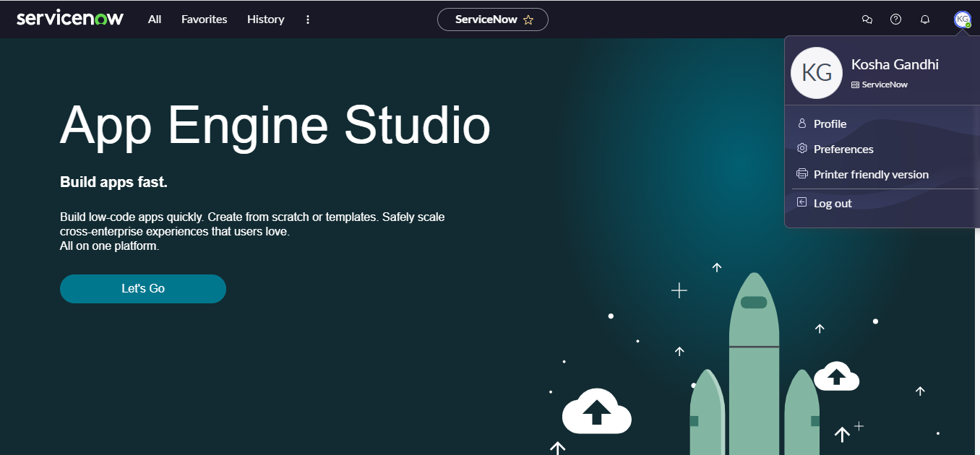Screen dimensions: 980x455
Task: Click the large KG profile picture
Action: click(x=817, y=73)
